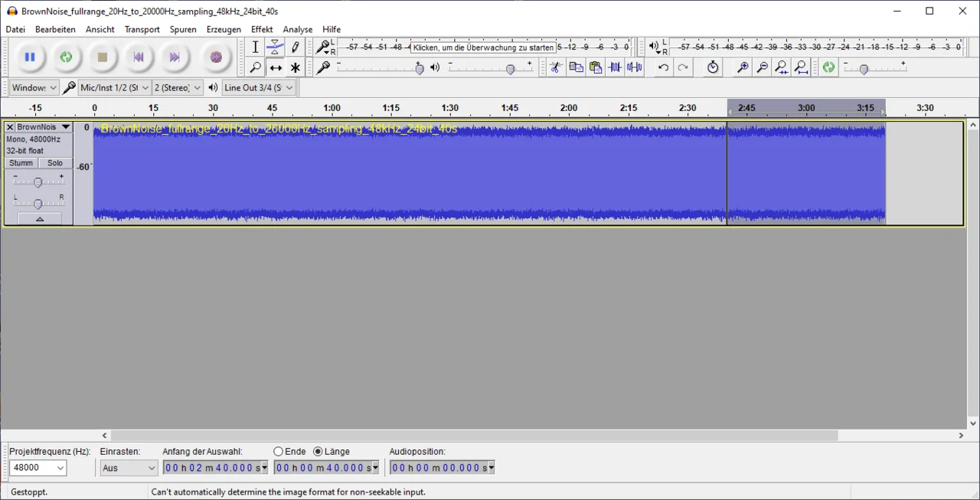
Task: Click the Trim audio icon
Action: coord(615,67)
